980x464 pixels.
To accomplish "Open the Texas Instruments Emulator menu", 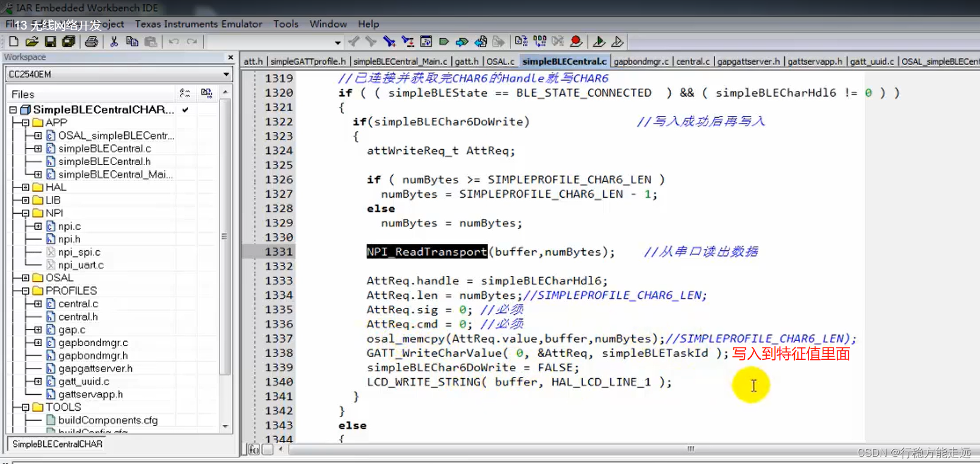I will point(198,24).
